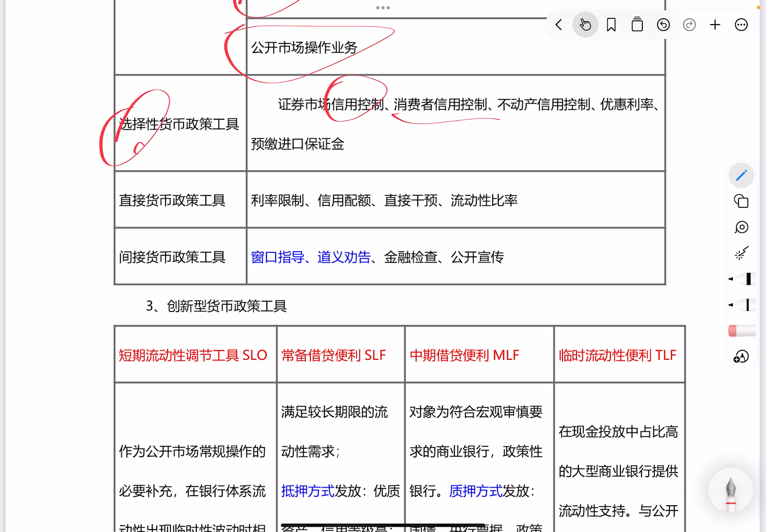Select the hand touch mode tool
Screen dimensions: 766x532
click(585, 25)
